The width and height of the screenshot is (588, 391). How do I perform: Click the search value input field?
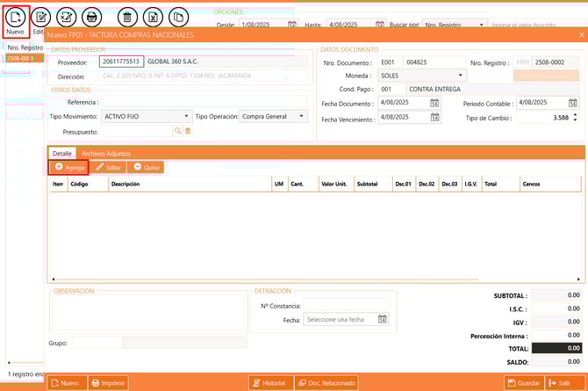point(537,25)
